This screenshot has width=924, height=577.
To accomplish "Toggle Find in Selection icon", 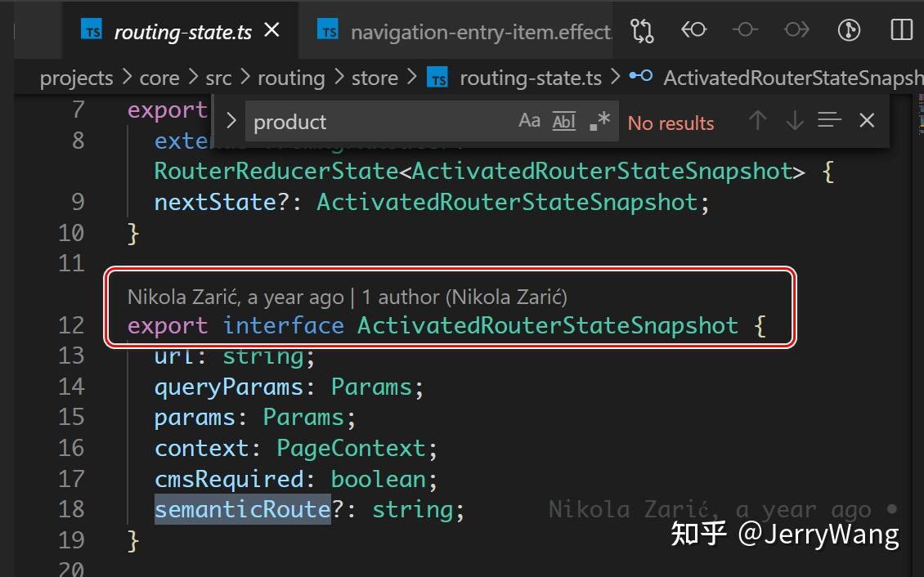I will tap(829, 120).
